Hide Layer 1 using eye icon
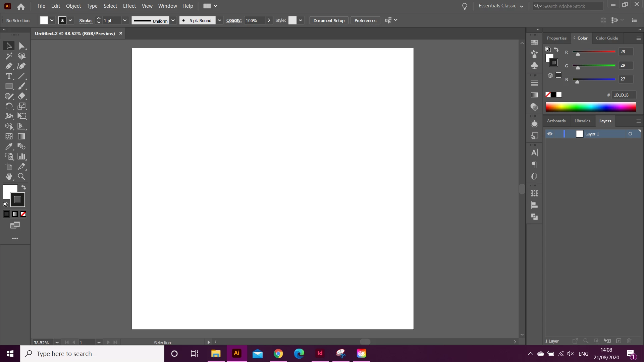 click(550, 134)
